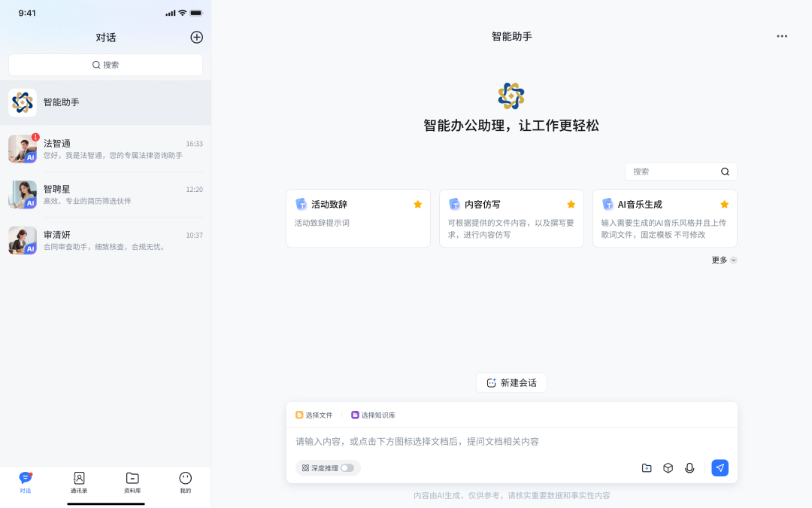Click the cellular signal bars icon

(x=171, y=14)
